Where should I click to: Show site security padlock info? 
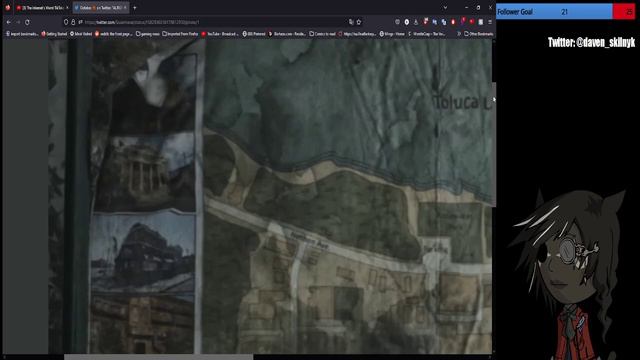[x=73, y=22]
